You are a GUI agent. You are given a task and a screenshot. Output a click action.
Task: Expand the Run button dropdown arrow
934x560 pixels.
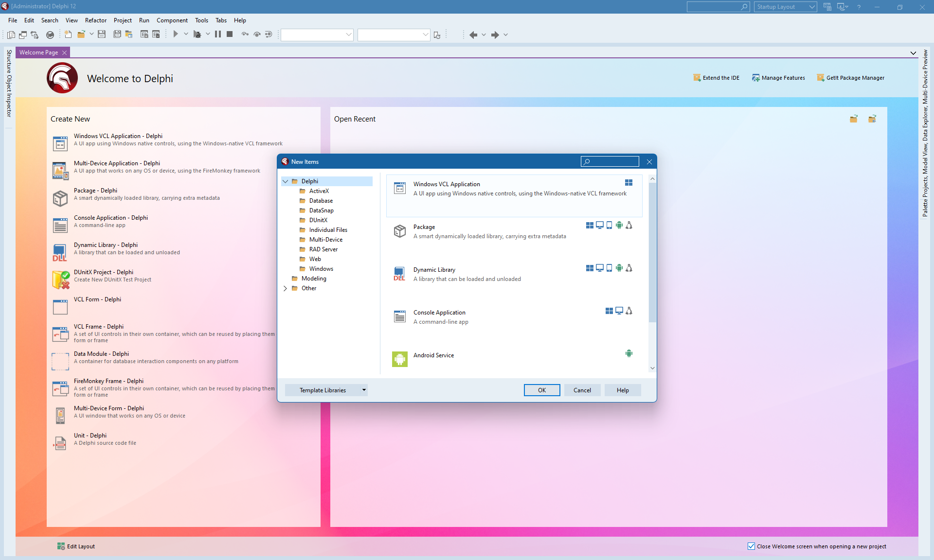tap(186, 34)
